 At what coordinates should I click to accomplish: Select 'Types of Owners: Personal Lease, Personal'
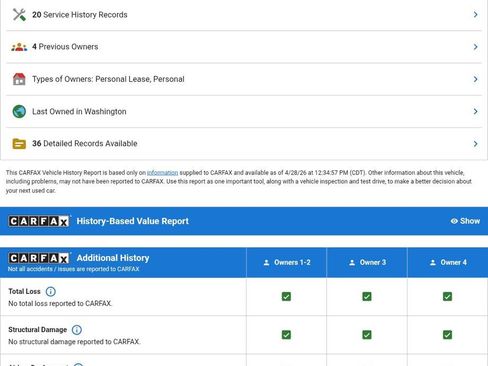click(x=108, y=79)
